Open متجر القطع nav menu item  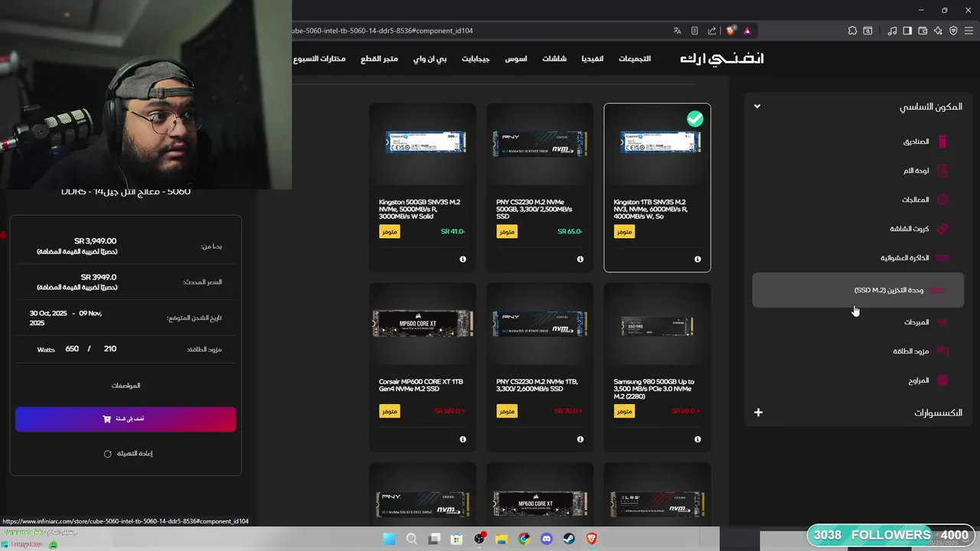click(379, 59)
